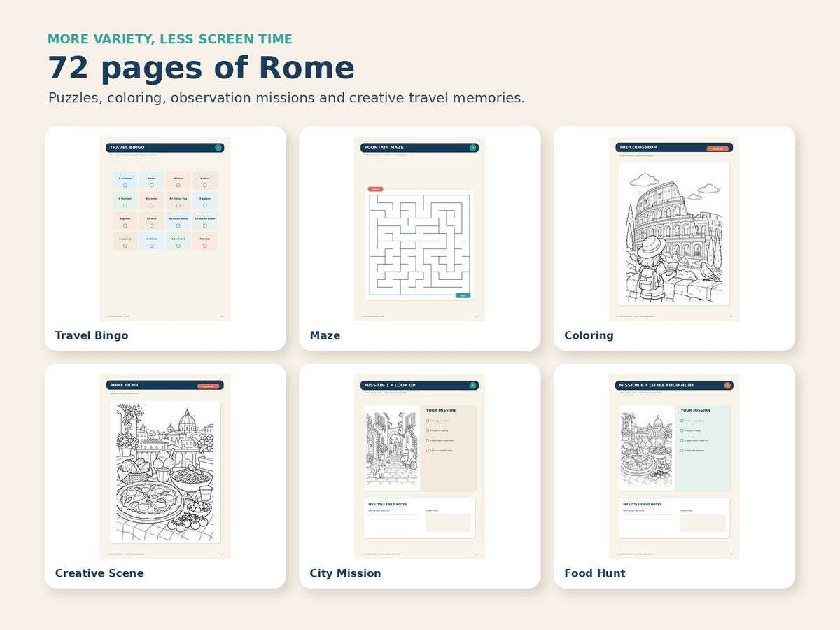This screenshot has width=840, height=630.
Task: Mark the 'A cobbled street' bingo checkbox
Action: pyautogui.click(x=205, y=225)
